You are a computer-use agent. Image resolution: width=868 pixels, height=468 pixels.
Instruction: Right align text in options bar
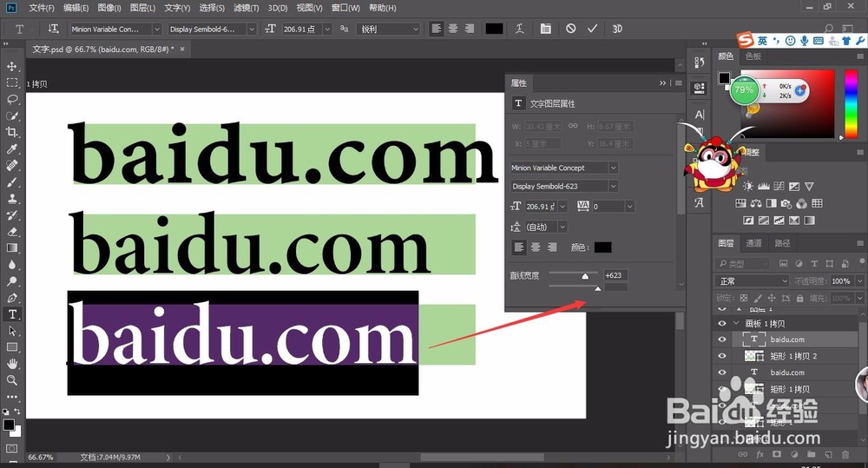470,29
